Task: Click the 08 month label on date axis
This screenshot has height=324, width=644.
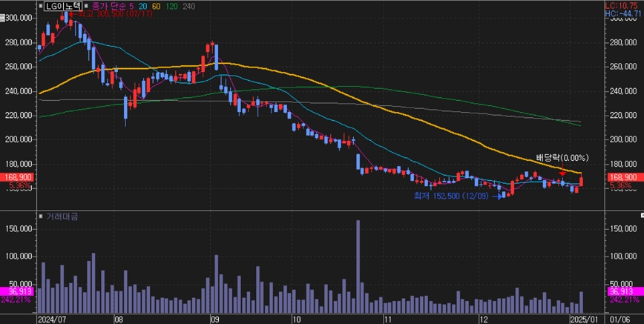Action: (x=119, y=319)
